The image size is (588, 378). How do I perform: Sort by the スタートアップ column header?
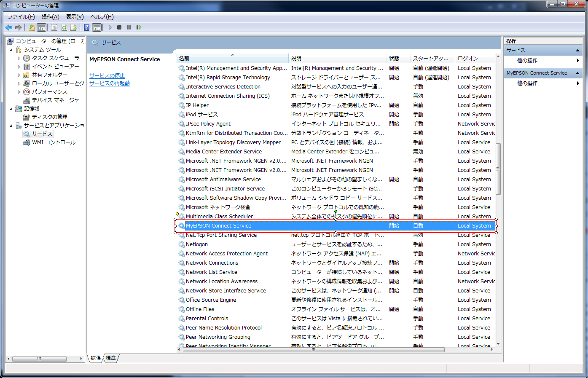click(432, 58)
